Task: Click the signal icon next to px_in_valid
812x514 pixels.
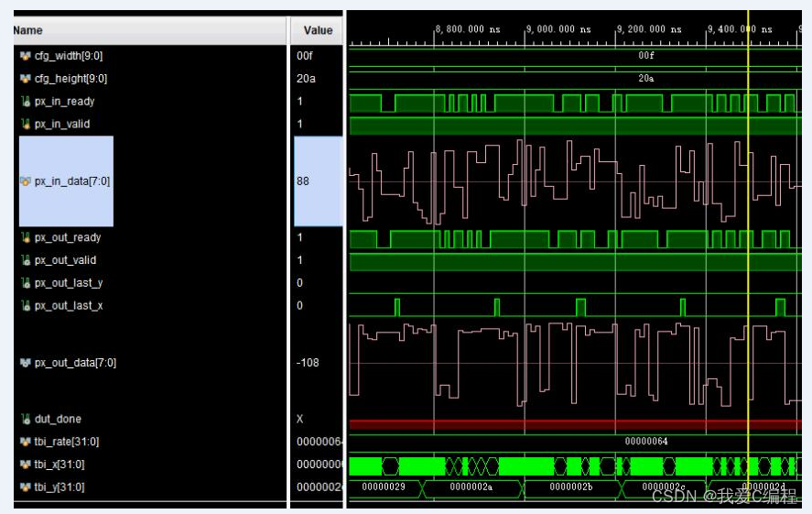Action: (x=25, y=124)
